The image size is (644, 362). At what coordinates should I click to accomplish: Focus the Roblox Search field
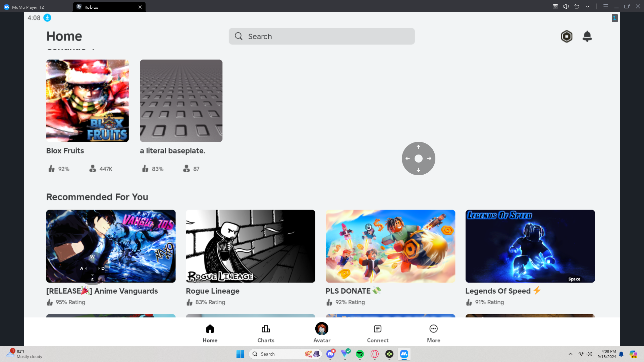coord(322,36)
